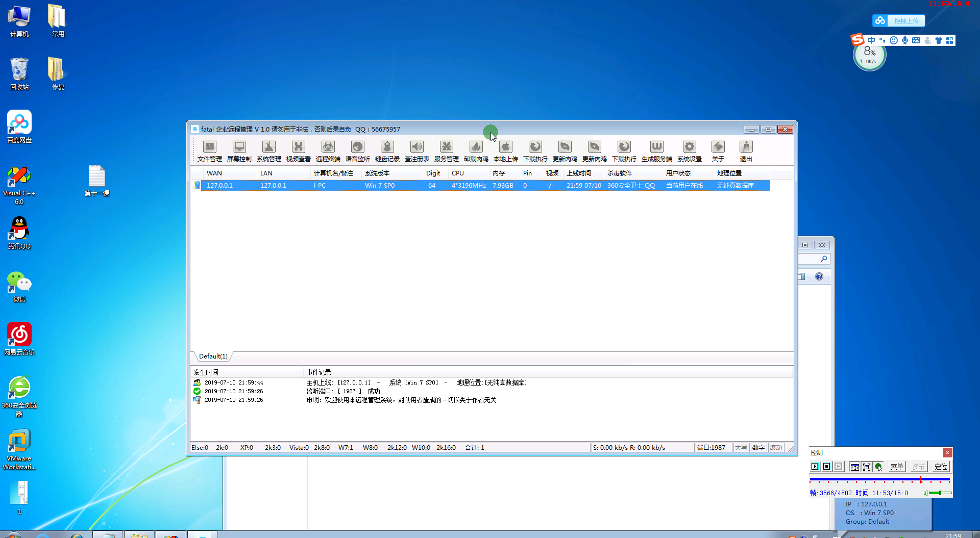Open the 关于 about dialog
The width and height of the screenshot is (980, 538).
(718, 151)
